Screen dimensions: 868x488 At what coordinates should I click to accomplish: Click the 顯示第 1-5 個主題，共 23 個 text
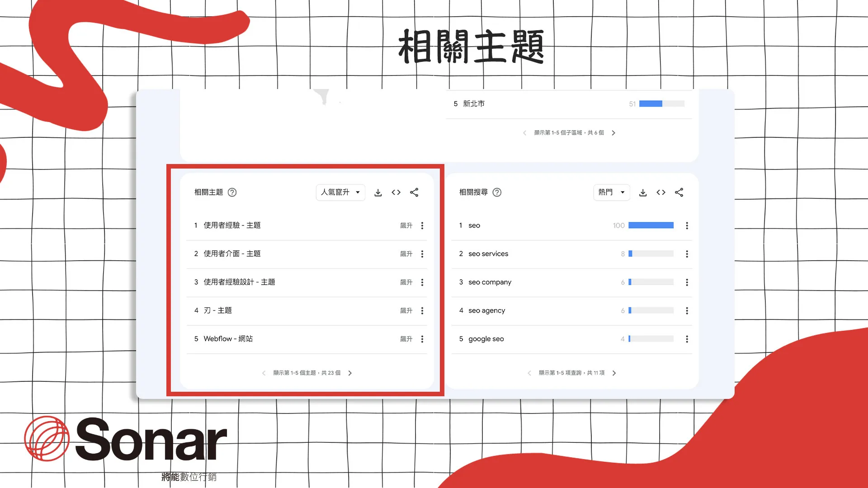pos(307,373)
